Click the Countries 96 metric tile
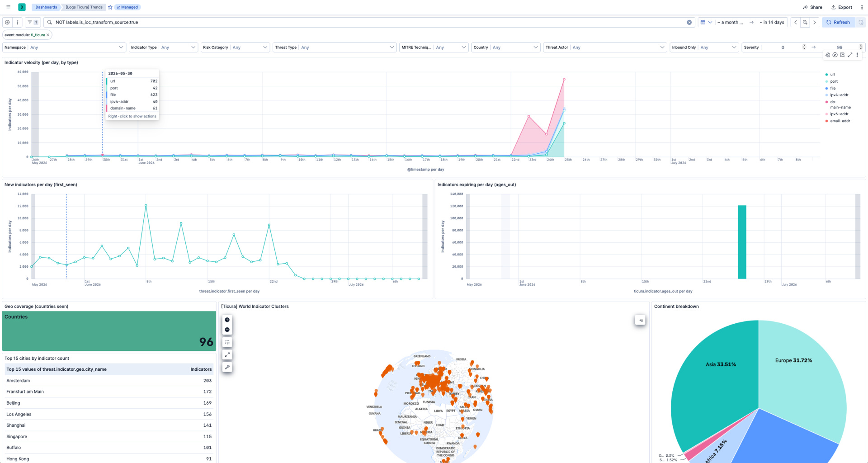The image size is (868, 463). pyautogui.click(x=109, y=331)
